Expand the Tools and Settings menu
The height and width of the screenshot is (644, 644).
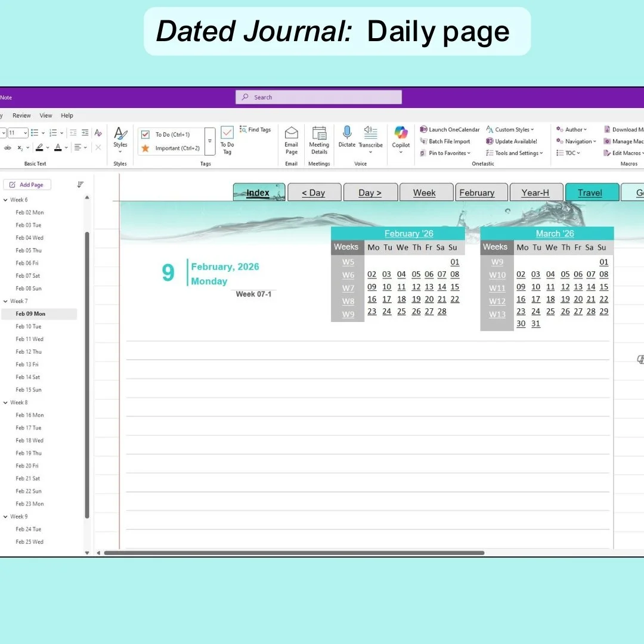point(514,153)
